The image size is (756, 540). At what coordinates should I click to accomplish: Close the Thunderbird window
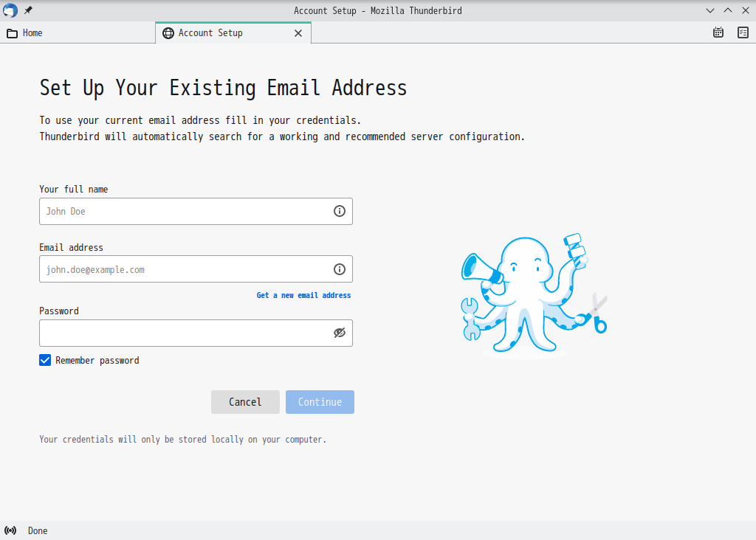coord(746,10)
